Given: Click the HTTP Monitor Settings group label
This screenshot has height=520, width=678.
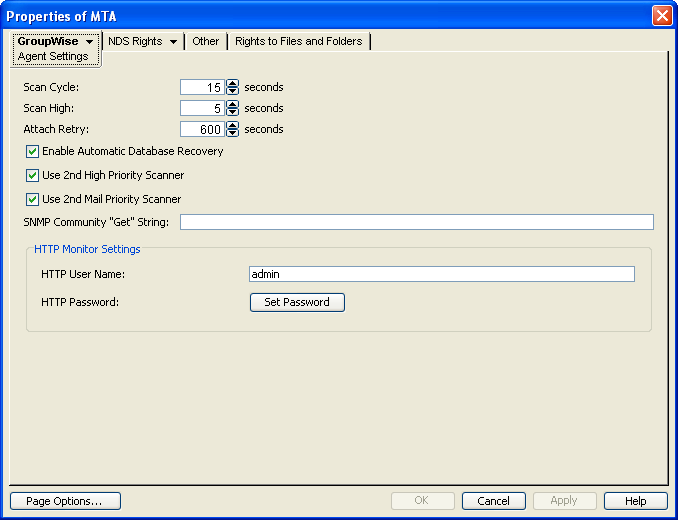Looking at the screenshot, I should pos(87,249).
